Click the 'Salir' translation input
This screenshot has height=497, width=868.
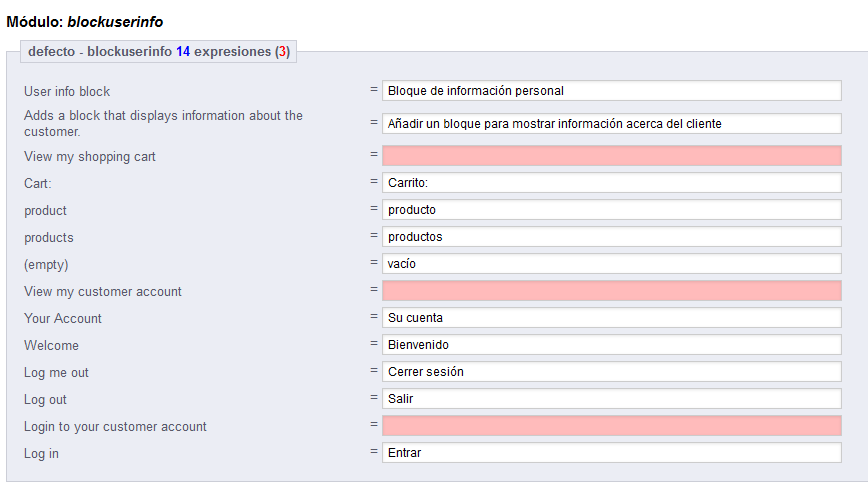[611, 399]
